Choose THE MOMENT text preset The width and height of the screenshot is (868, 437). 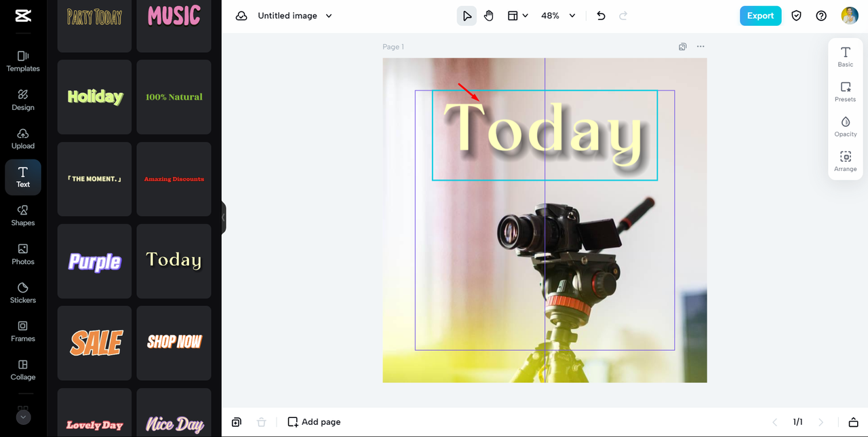pos(94,179)
